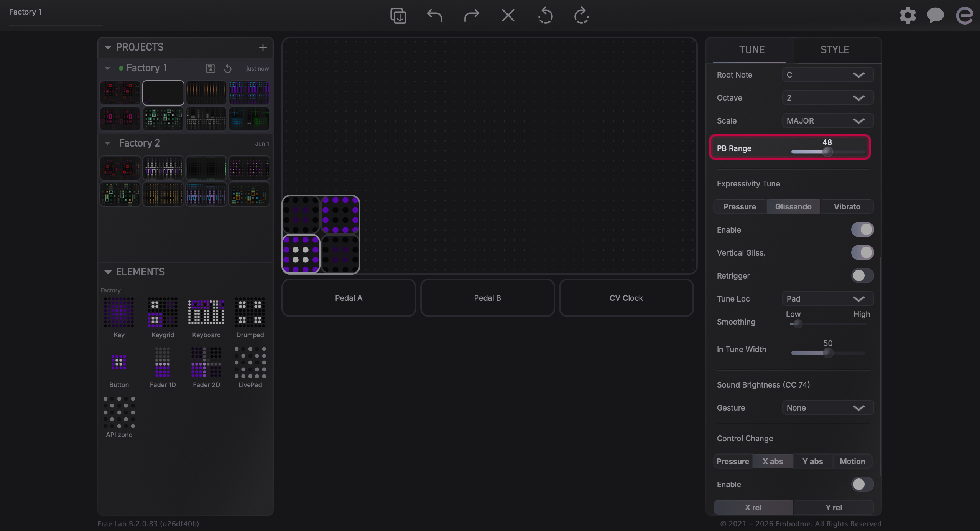Open the Root Note dropdown
Image resolution: width=980 pixels, height=531 pixels.
tap(828, 74)
